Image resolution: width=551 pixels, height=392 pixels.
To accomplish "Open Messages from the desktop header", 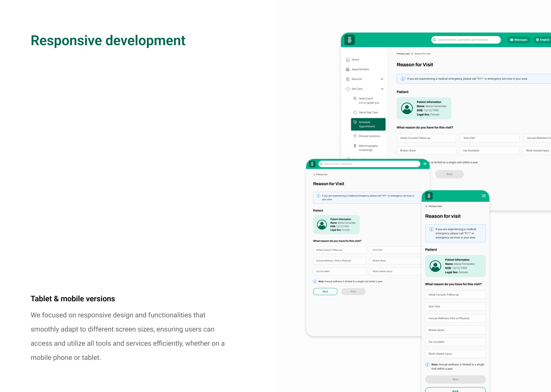I will point(518,40).
